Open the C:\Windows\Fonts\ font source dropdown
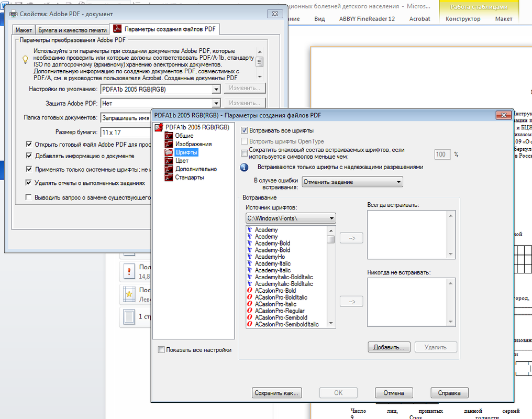The image size is (532, 419). 291,218
